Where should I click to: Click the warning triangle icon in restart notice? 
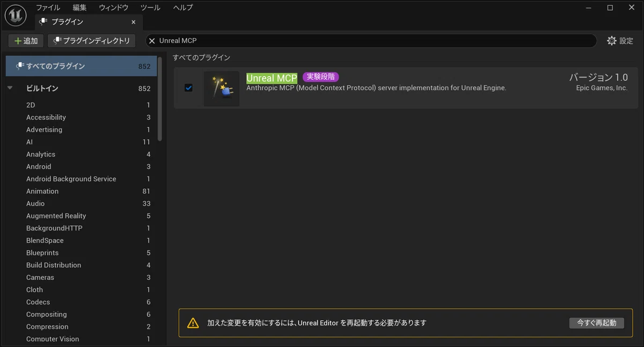193,323
